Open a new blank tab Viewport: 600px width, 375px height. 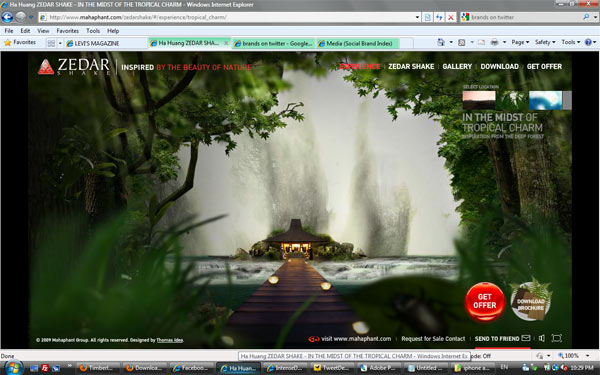(x=406, y=44)
